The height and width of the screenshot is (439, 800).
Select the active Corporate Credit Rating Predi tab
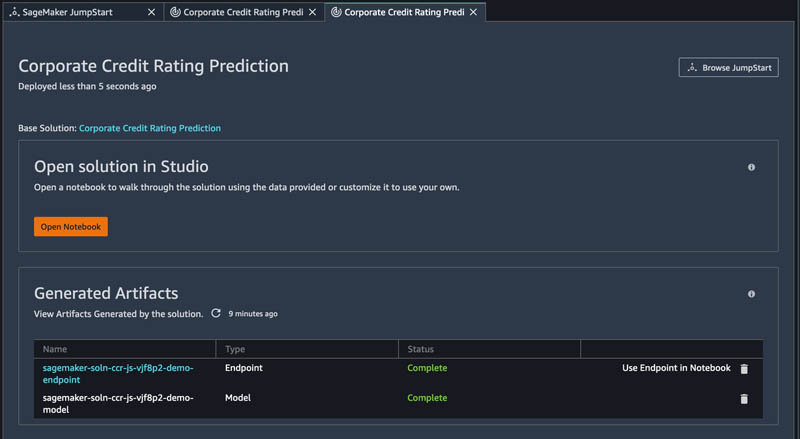pos(405,12)
